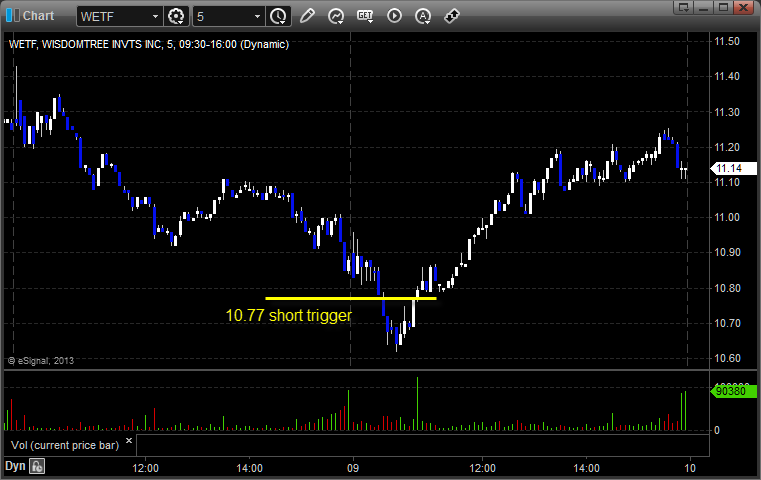Image resolution: width=761 pixels, height=480 pixels.
Task: Click the 11.14 current price marker
Action: click(x=733, y=168)
